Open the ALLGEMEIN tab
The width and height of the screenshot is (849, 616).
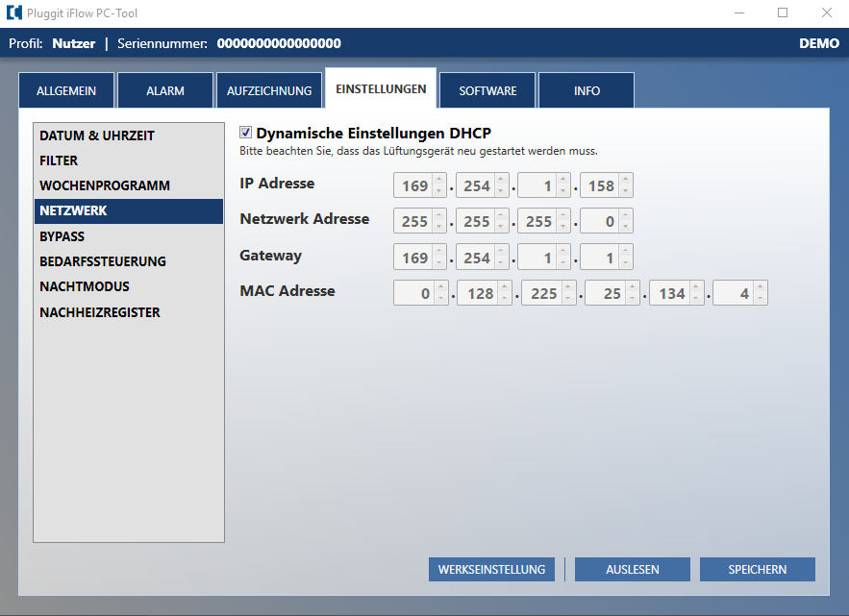point(66,91)
